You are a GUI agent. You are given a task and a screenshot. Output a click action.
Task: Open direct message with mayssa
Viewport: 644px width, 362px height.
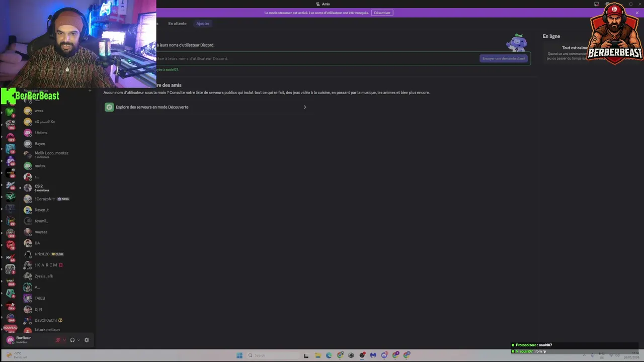tap(56, 232)
